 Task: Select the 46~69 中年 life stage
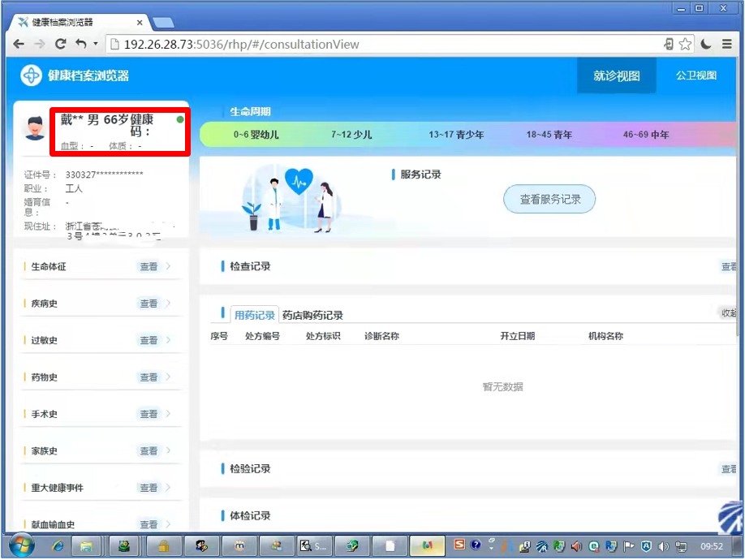pyautogui.click(x=646, y=135)
